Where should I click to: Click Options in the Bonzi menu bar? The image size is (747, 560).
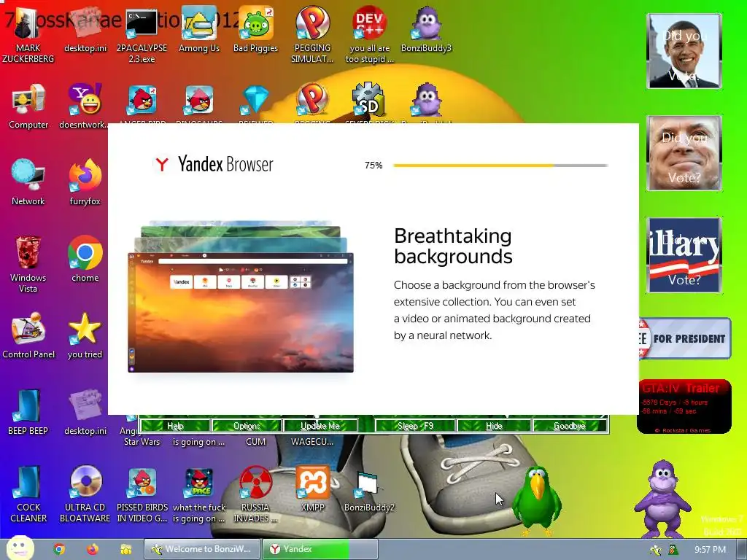tap(247, 426)
